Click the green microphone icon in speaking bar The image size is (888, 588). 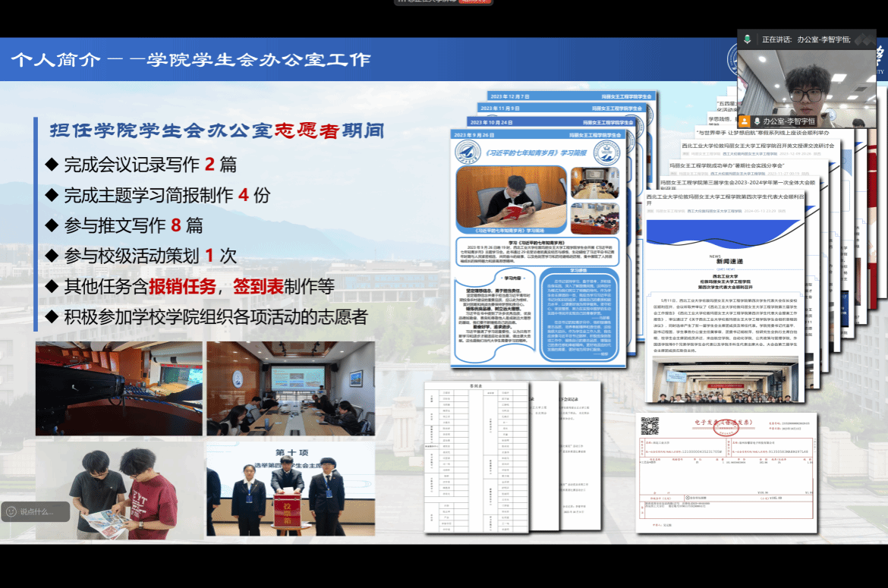click(748, 39)
